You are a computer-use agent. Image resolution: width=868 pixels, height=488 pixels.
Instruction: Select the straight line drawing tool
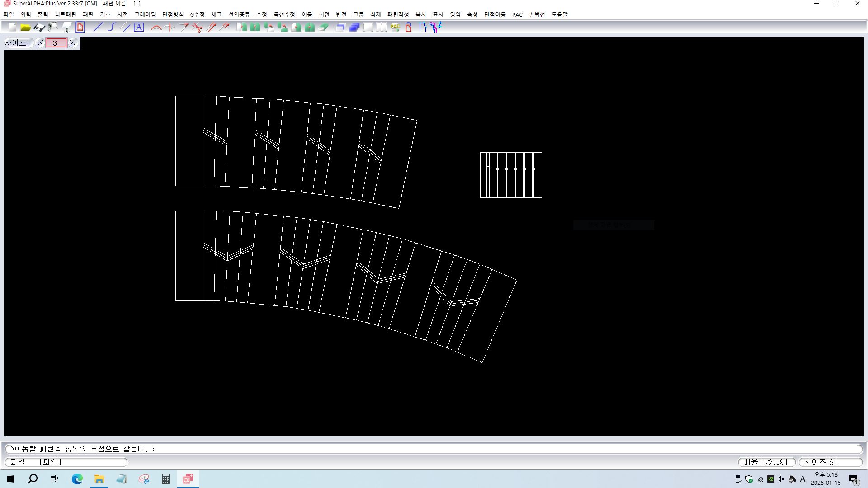(98, 28)
